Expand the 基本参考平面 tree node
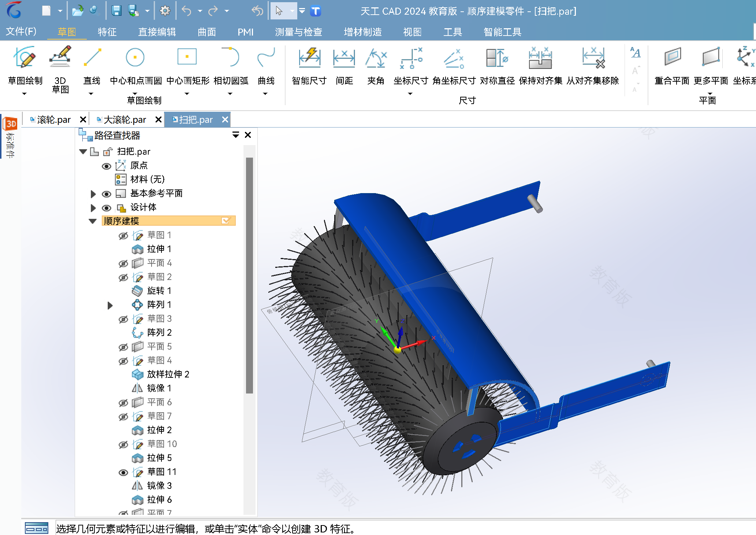The width and height of the screenshot is (756, 535). [93, 194]
